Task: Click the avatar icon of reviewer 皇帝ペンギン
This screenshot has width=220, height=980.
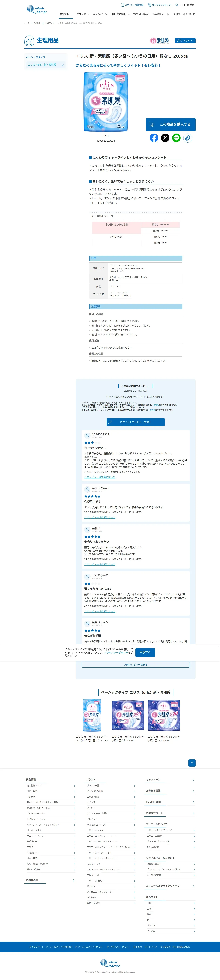Action: [x=87, y=624]
